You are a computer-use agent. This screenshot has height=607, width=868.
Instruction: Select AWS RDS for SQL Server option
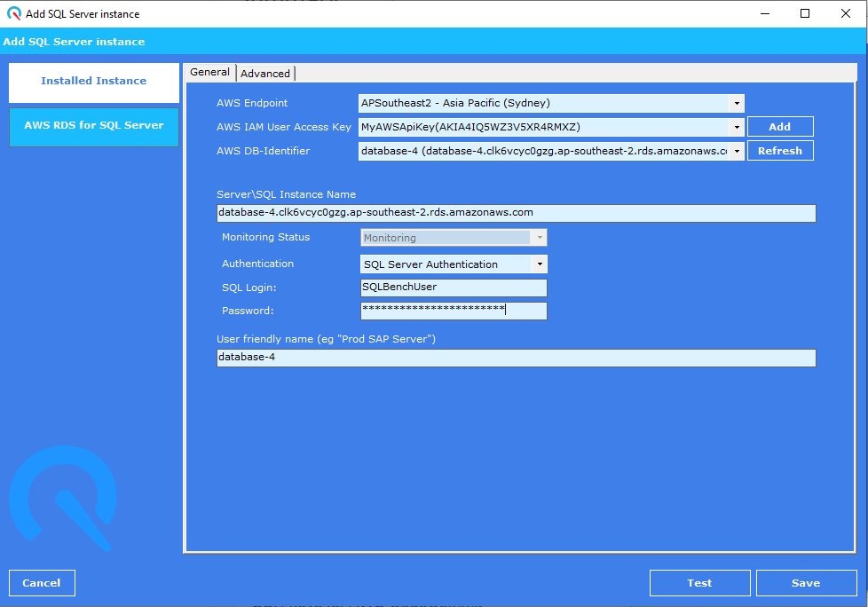pos(93,126)
